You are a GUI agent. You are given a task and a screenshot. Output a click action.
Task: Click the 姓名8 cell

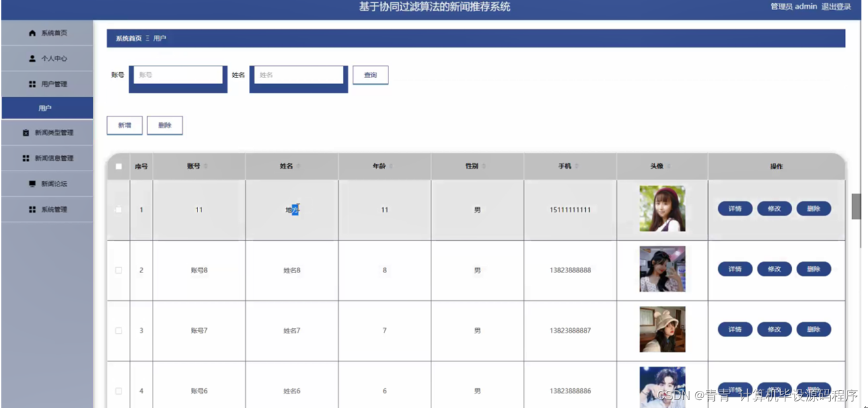point(292,270)
